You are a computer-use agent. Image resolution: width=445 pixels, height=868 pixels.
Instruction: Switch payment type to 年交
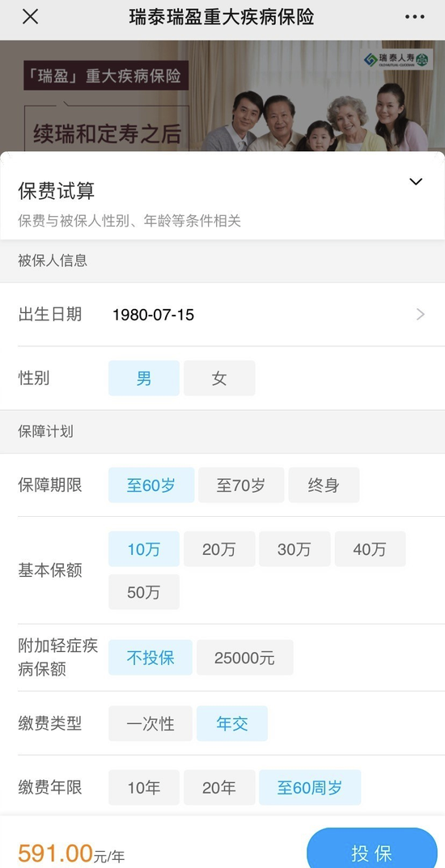click(x=232, y=723)
